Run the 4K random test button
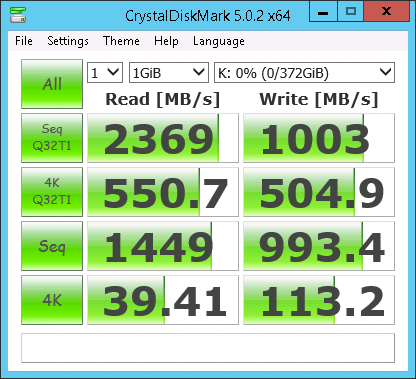This screenshot has height=379, width=416. tap(52, 300)
